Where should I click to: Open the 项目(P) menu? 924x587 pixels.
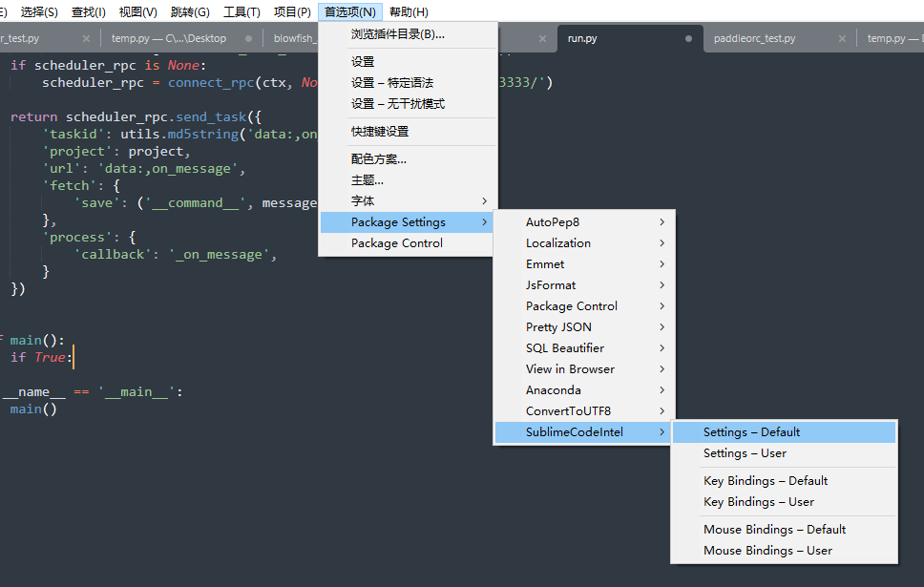pos(292,11)
